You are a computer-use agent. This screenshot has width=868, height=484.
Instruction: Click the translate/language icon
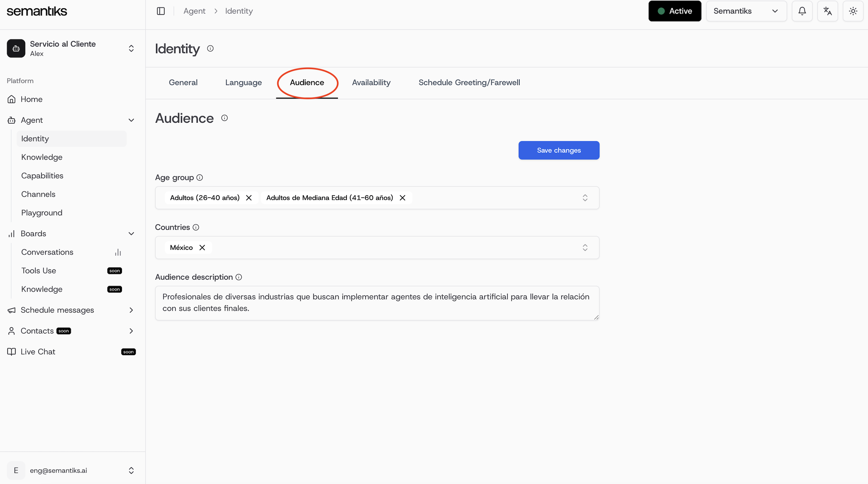point(828,11)
